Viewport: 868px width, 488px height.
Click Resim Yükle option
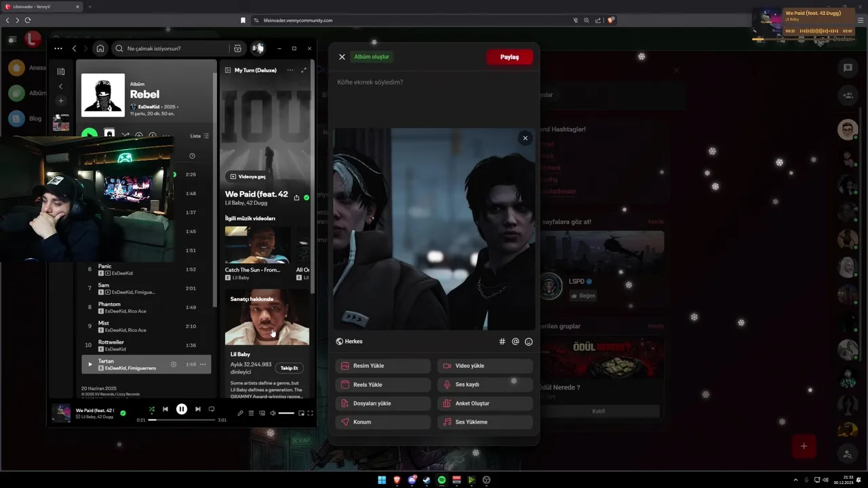pyautogui.click(x=382, y=366)
